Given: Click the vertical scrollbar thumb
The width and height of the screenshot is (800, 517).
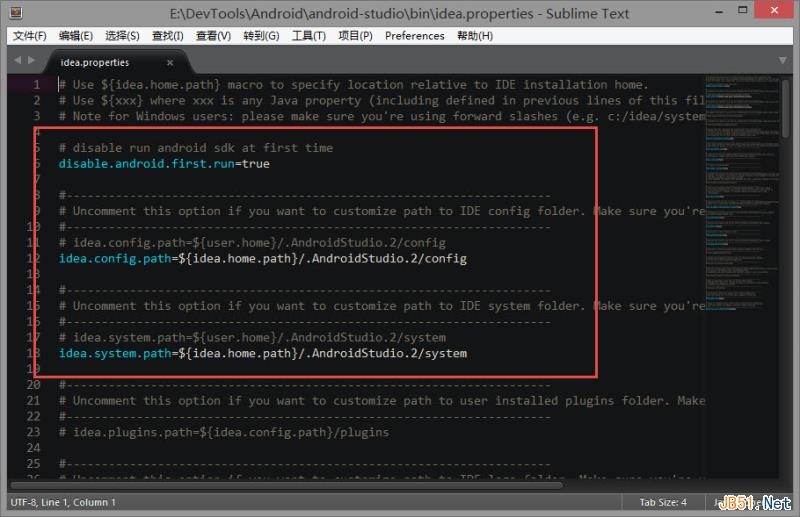Looking at the screenshot, I should [786, 108].
